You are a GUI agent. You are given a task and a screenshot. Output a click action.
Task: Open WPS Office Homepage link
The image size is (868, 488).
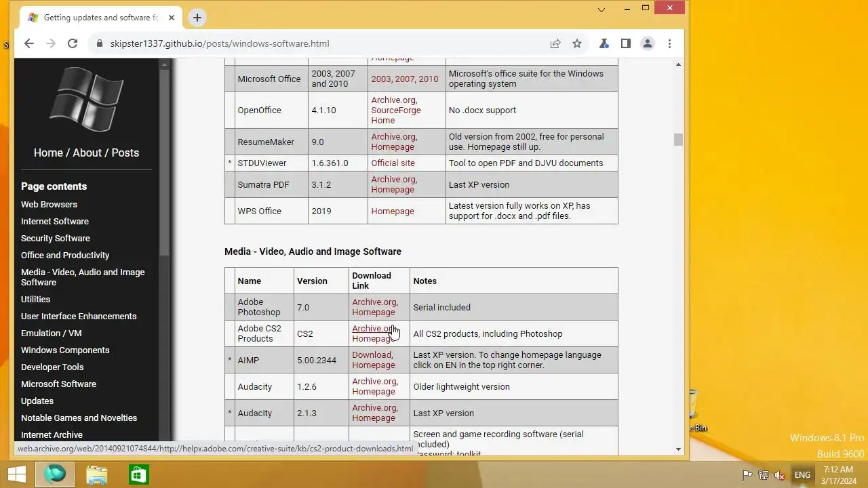coord(392,211)
